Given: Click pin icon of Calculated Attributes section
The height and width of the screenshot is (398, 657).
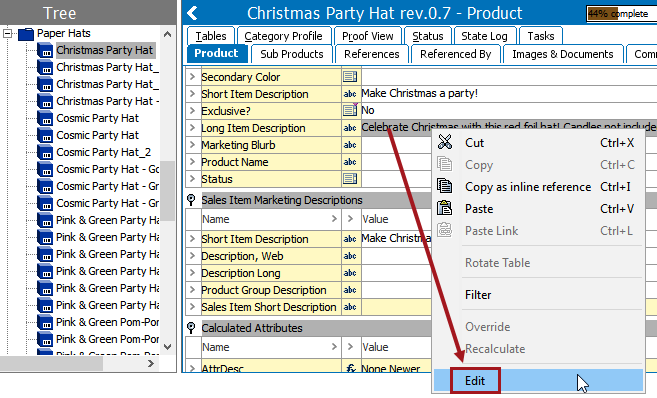Looking at the screenshot, I should tap(191, 328).
